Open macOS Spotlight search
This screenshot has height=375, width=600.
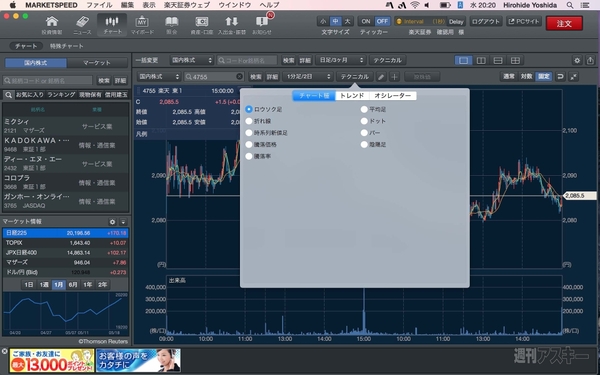click(570, 5)
